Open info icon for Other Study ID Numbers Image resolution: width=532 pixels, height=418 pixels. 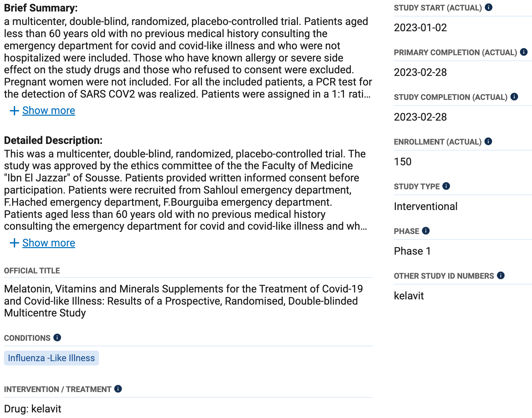(501, 275)
